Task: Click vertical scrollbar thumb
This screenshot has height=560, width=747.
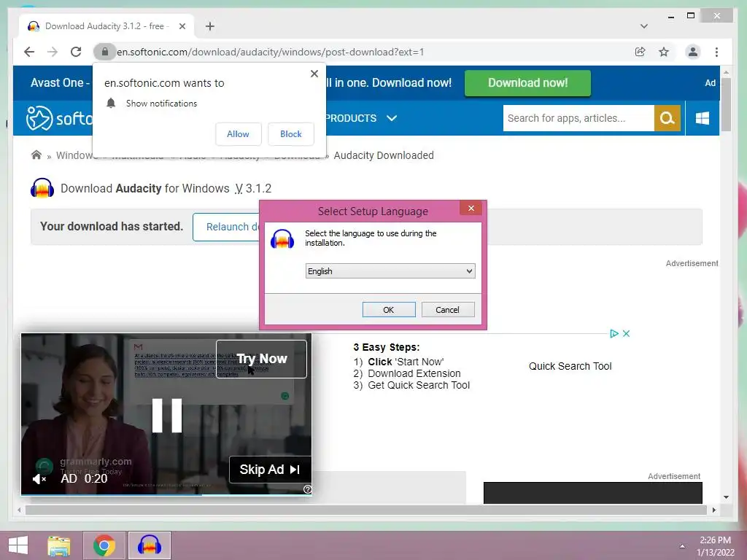Action: (x=726, y=105)
